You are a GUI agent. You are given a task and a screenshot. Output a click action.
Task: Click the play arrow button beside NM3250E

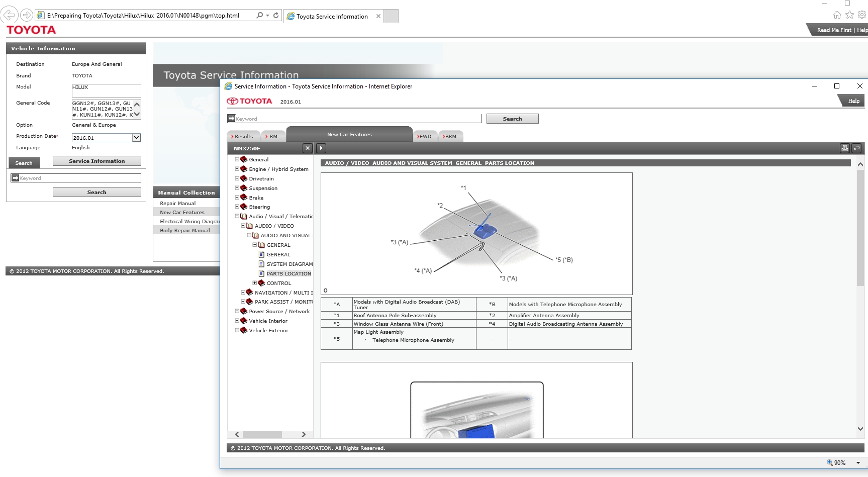pyautogui.click(x=321, y=148)
